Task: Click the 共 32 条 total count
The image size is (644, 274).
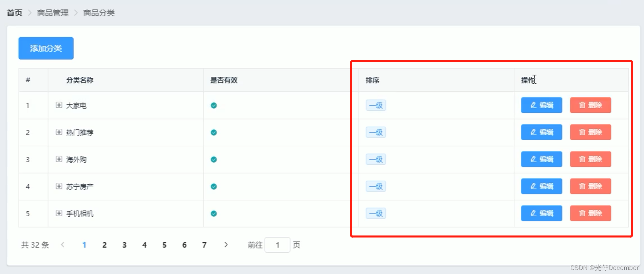Action: 35,245
